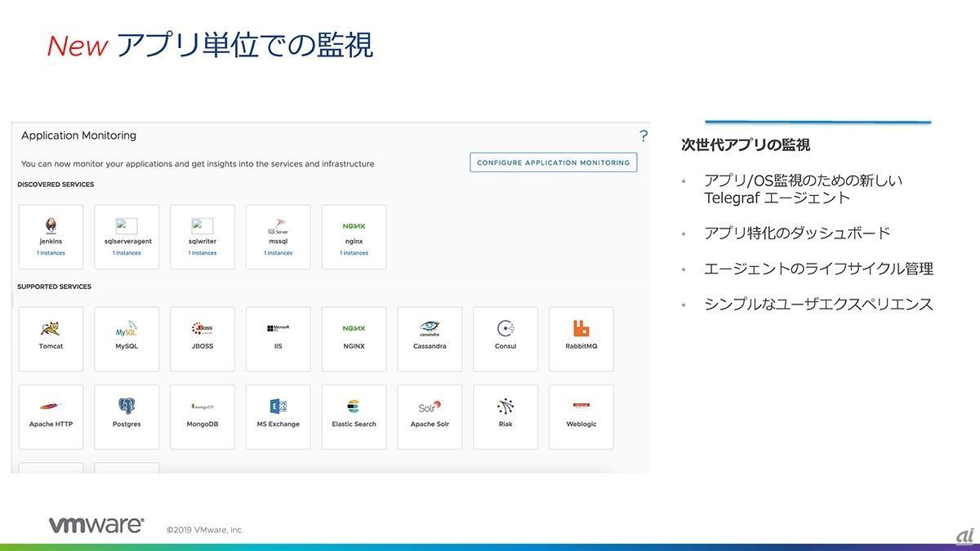Screen dimensions: 980x551
Task: Open the sqlwriter 1 instances link
Action: 203,253
